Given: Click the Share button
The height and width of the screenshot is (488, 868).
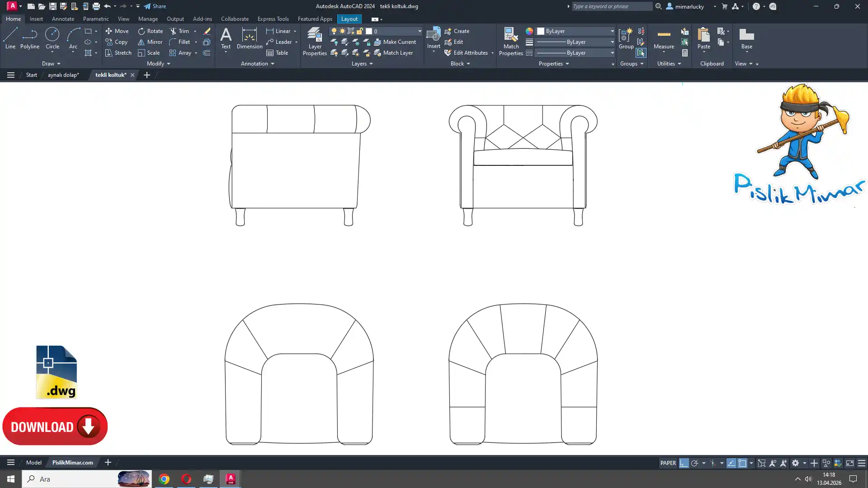Looking at the screenshot, I should 155,6.
